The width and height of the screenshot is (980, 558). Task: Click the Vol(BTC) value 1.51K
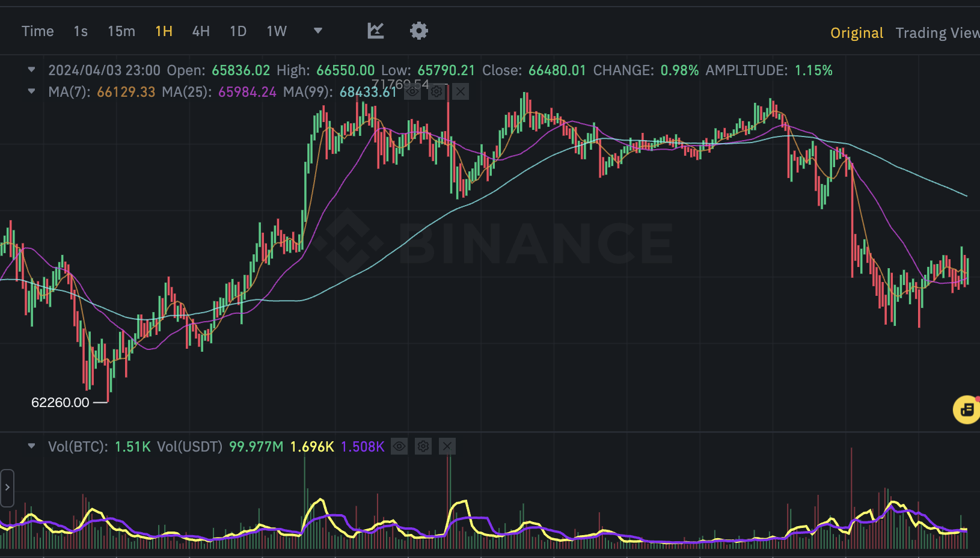pos(133,447)
